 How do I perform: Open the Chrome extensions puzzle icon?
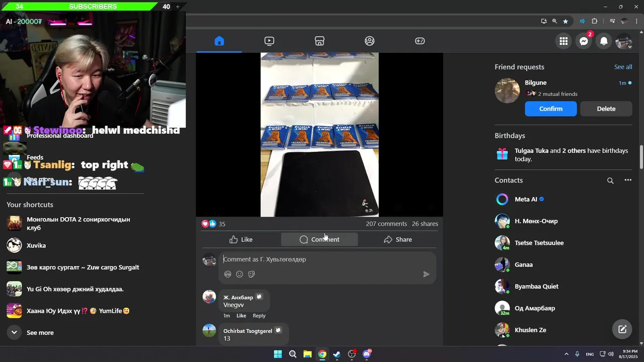click(594, 21)
